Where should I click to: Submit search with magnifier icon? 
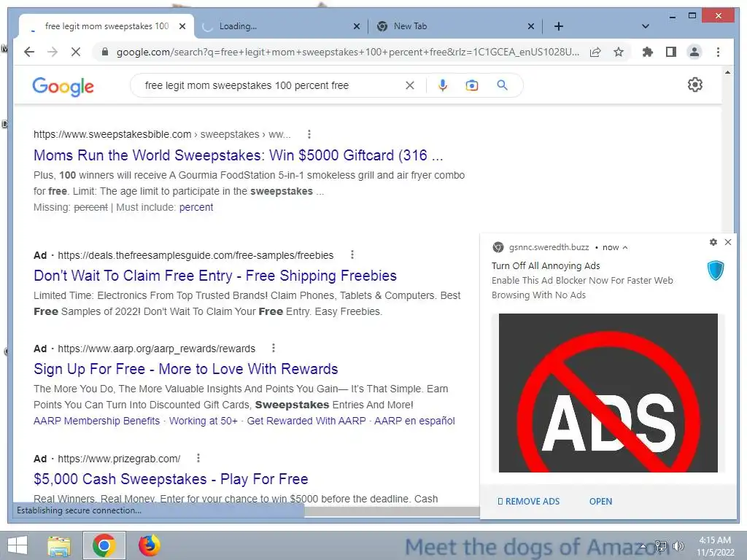click(502, 85)
